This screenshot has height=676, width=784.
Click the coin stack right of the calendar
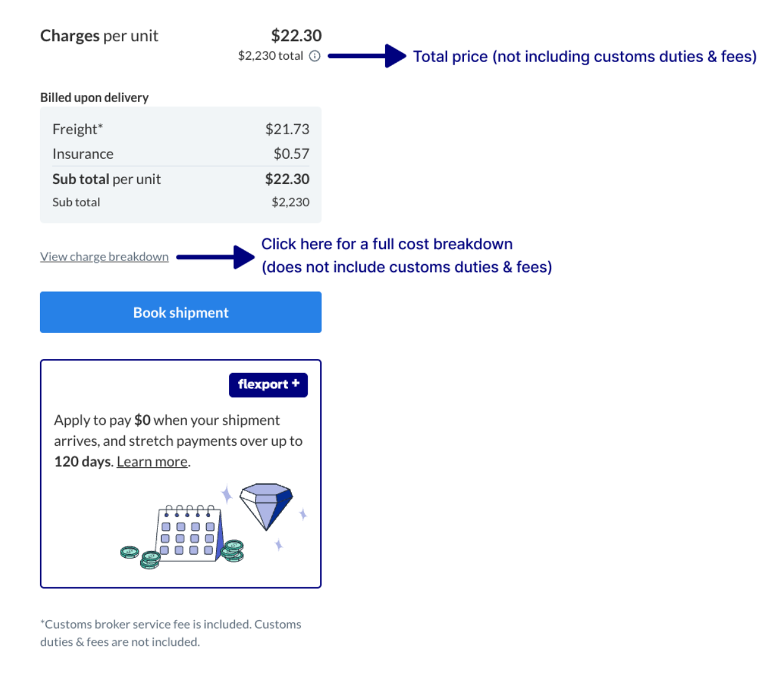[x=233, y=550]
